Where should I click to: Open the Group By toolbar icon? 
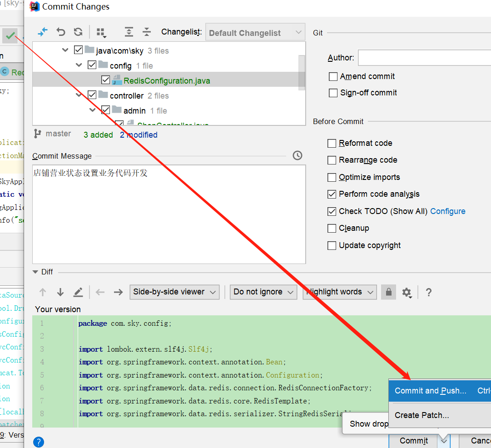(x=101, y=33)
